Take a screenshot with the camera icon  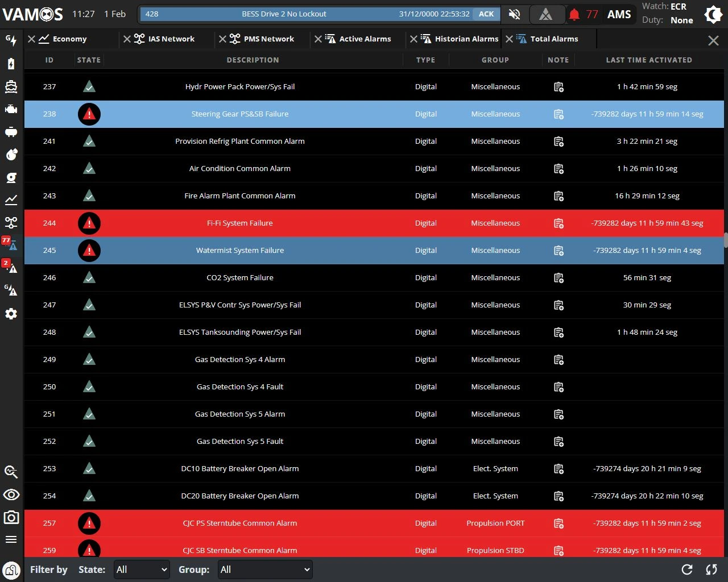click(x=11, y=517)
